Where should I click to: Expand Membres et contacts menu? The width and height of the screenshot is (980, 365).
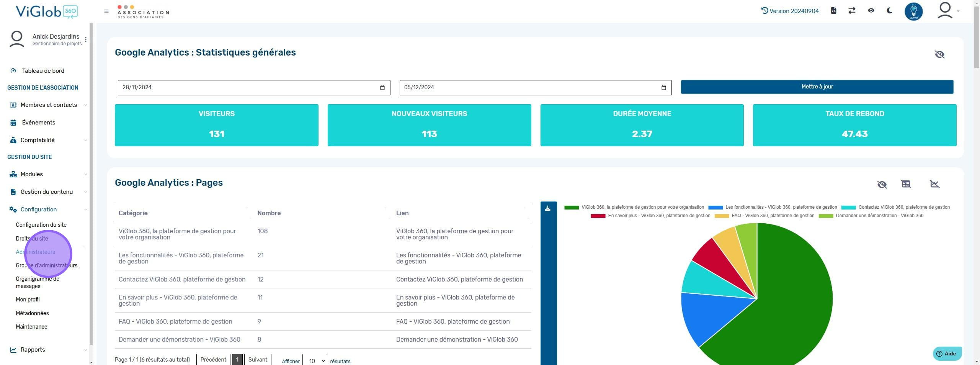[x=48, y=105]
